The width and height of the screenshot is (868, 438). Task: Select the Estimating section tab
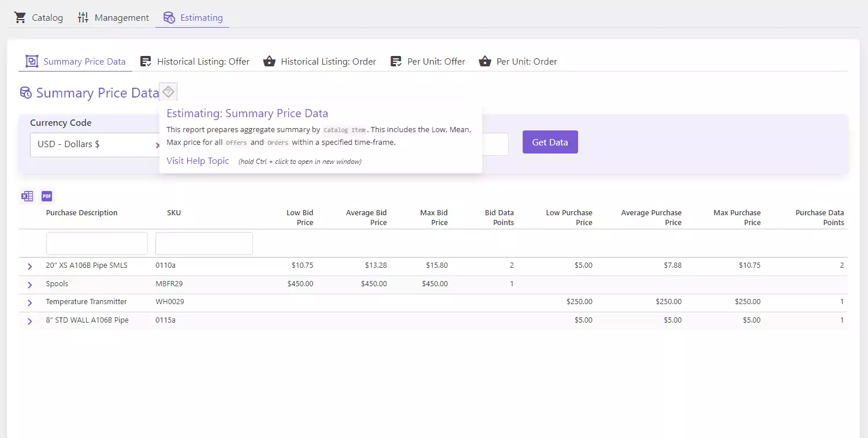192,18
